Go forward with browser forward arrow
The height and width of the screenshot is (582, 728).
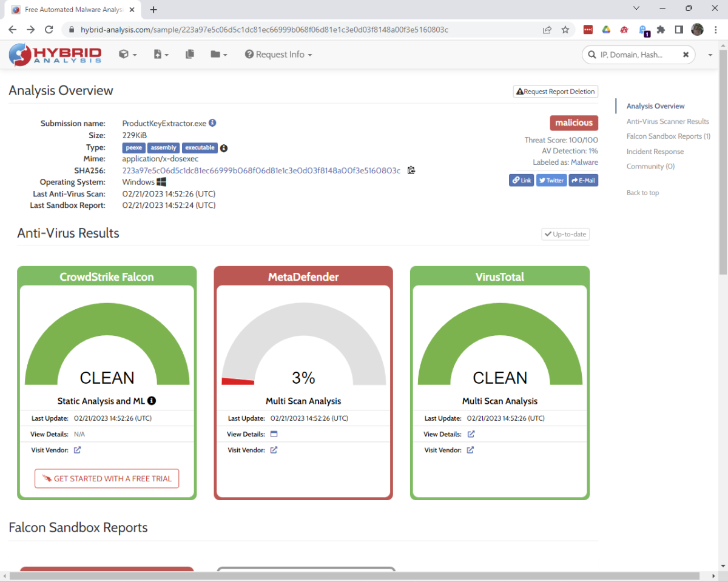[x=31, y=29]
